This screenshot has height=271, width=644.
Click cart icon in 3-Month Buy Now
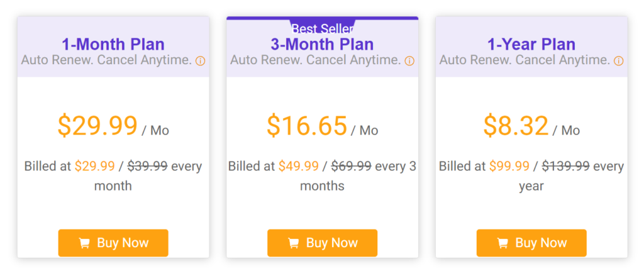click(293, 243)
